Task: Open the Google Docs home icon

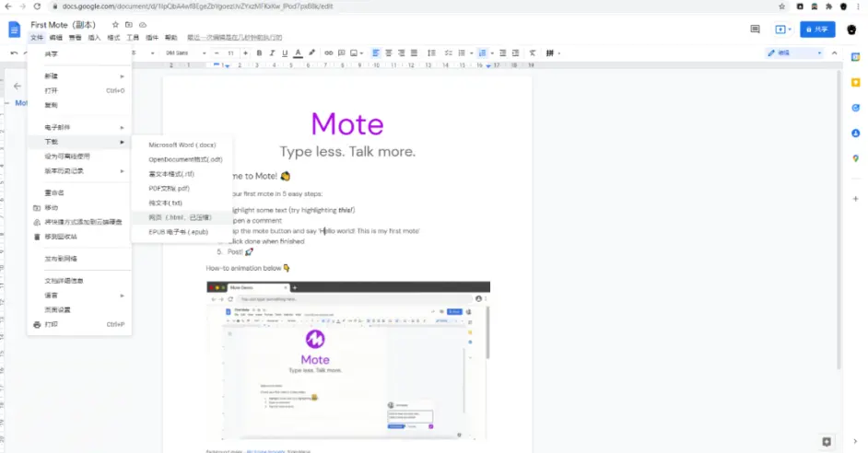Action: click(x=15, y=29)
